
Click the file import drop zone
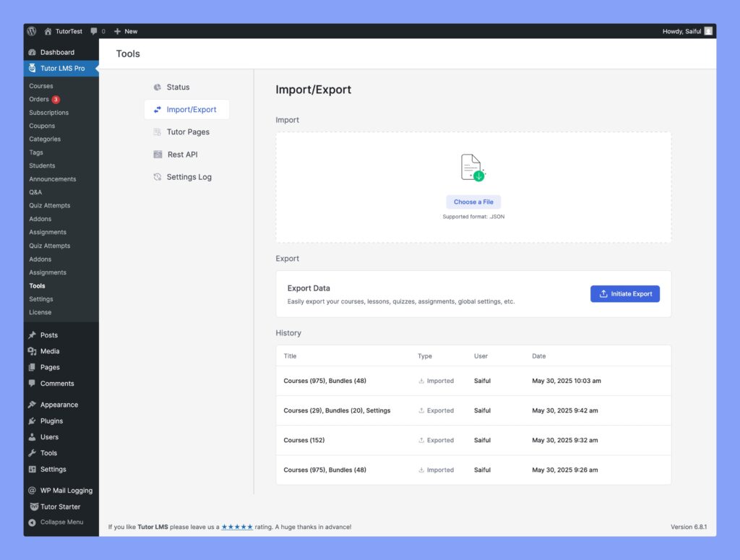click(473, 187)
